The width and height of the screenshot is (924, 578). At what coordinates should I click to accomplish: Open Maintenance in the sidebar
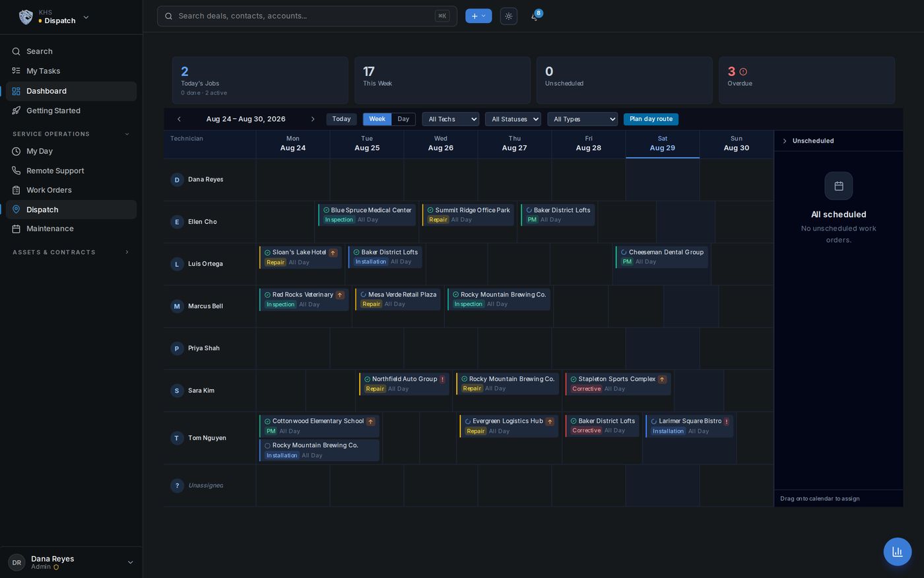[71, 229]
